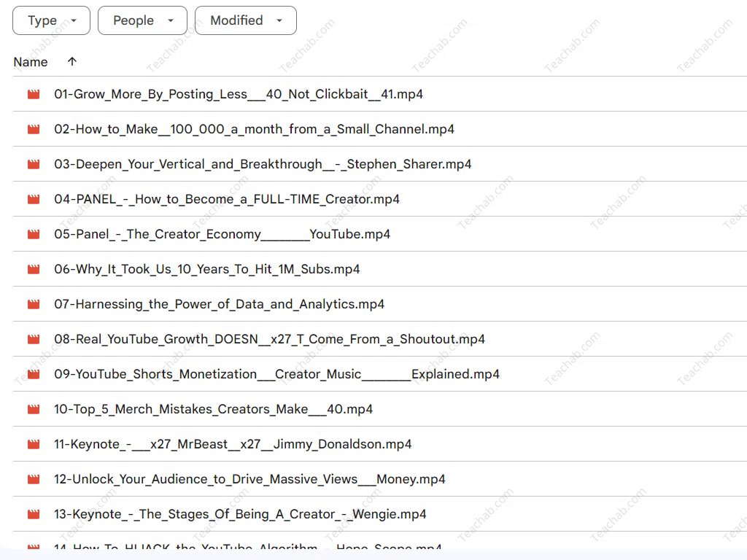The width and height of the screenshot is (747, 560).
Task: Click video icon next to 04-PANEL file
Action: click(34, 199)
